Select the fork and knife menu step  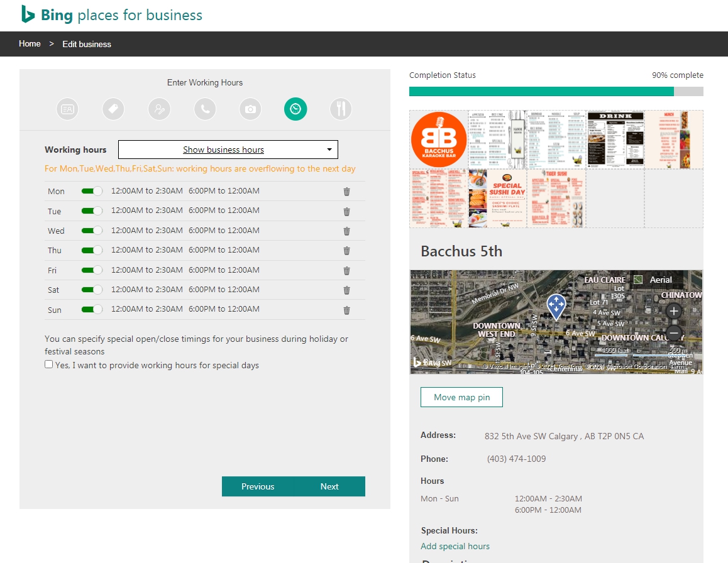(x=341, y=109)
